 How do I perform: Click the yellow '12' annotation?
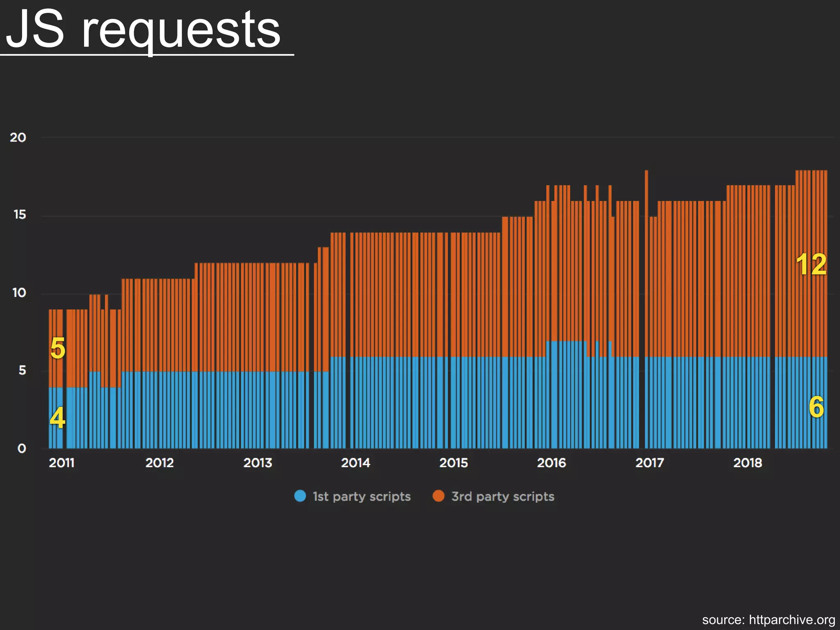[x=811, y=265]
